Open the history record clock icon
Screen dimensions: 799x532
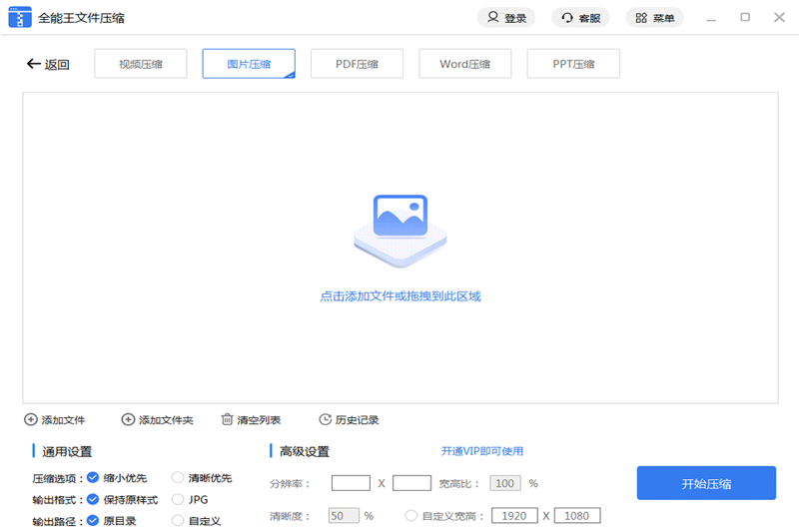click(325, 420)
